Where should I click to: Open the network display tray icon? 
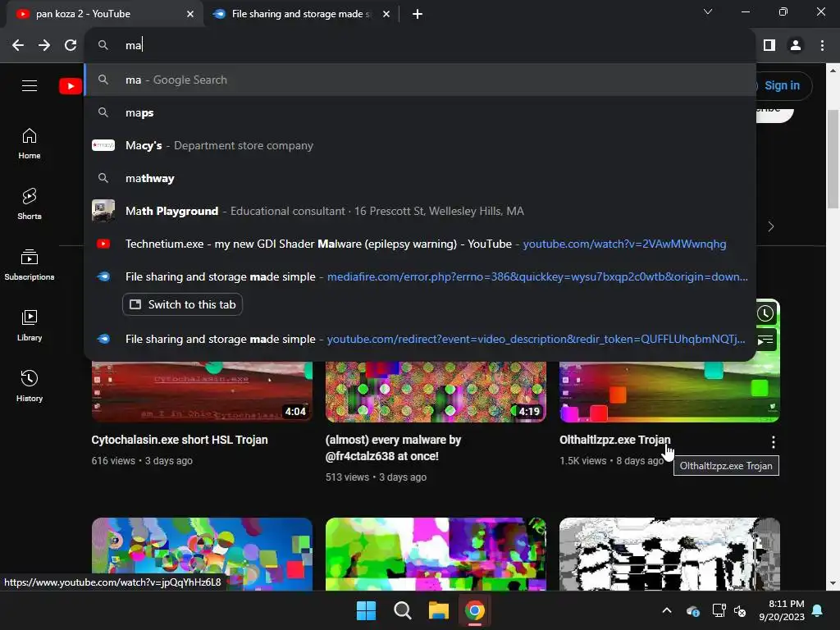click(x=719, y=610)
